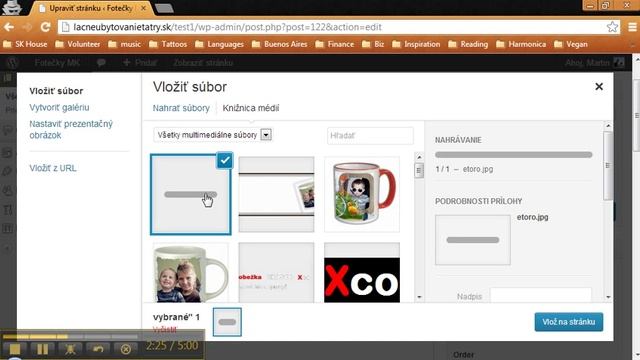Open the Tattoos bookmark folder

coord(168,44)
